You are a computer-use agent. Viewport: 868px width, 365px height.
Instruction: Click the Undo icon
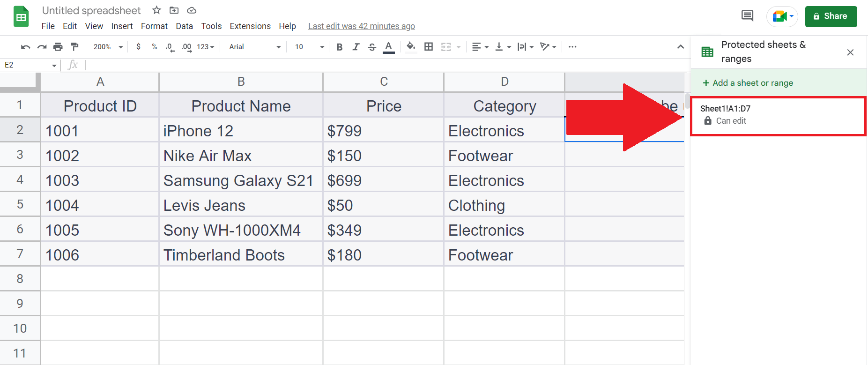[26, 47]
